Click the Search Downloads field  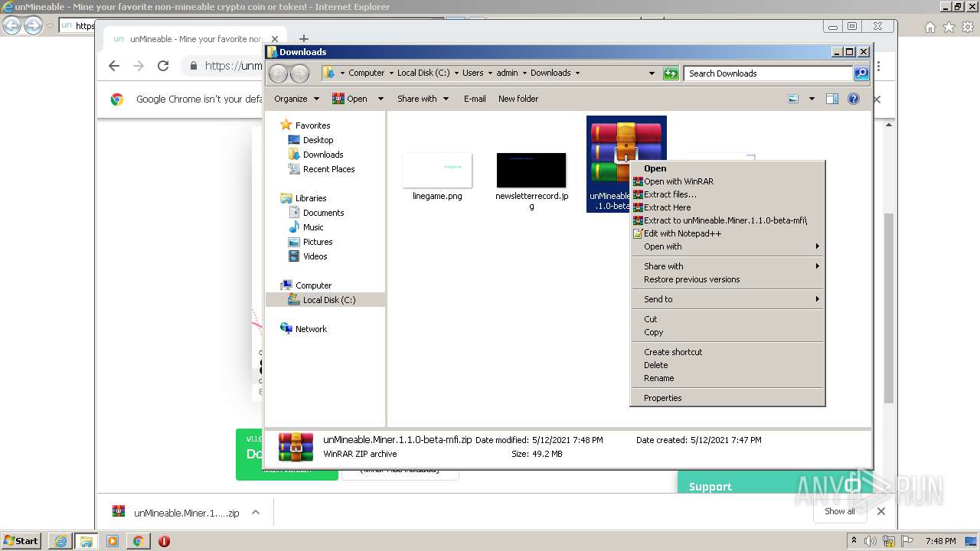[x=768, y=73]
